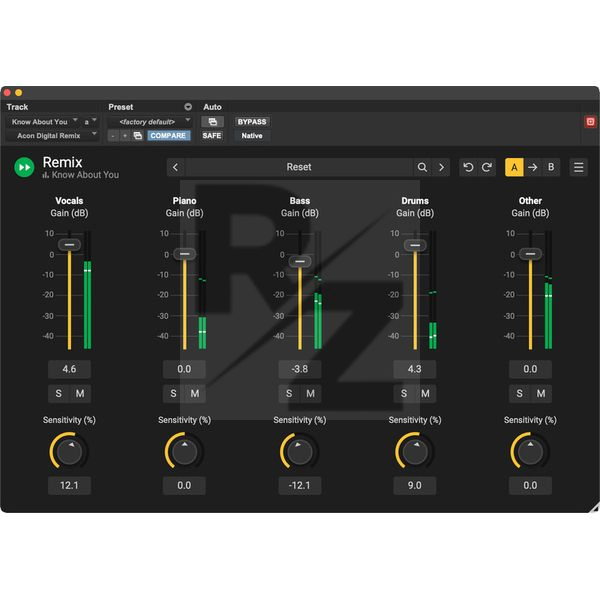The height and width of the screenshot is (600, 600).
Task: Mute the Drums stem
Action: (x=425, y=393)
